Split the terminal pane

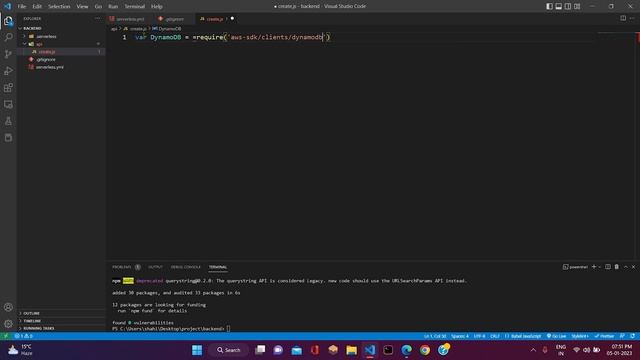tap(608, 267)
